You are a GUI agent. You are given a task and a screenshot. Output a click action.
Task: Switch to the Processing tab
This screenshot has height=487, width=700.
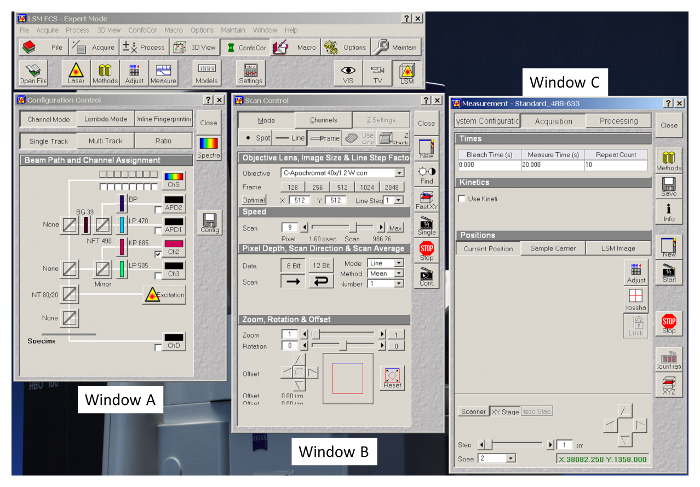(x=619, y=120)
